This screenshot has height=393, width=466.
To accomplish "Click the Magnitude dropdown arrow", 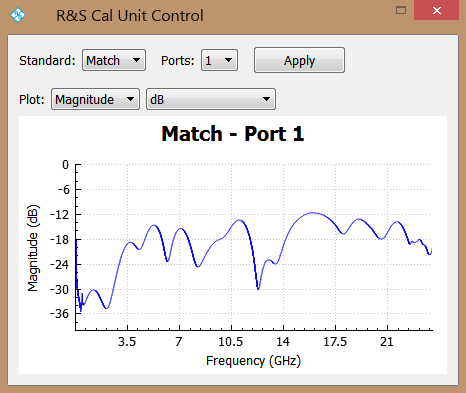I will point(130,99).
